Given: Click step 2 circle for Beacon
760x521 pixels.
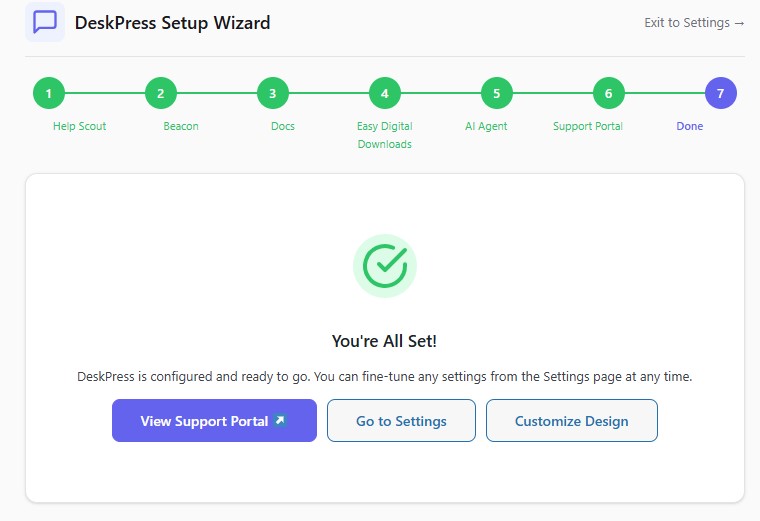Looking at the screenshot, I should pyautogui.click(x=160, y=94).
